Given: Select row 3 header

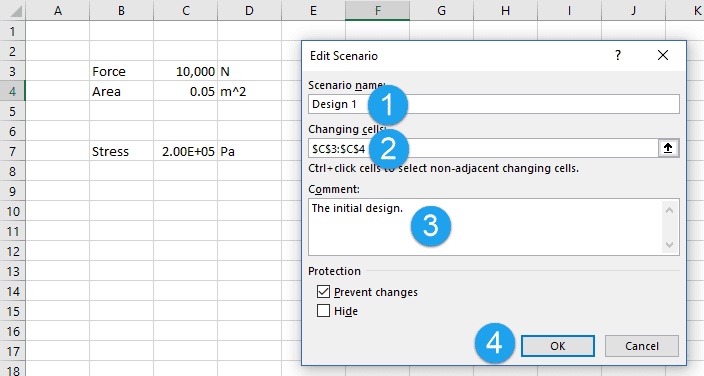Looking at the screenshot, I should tap(13, 71).
